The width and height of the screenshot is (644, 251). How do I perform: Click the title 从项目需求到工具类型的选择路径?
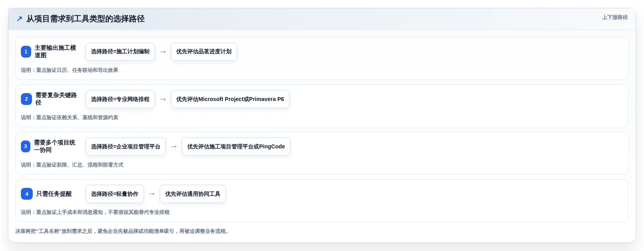[86, 19]
